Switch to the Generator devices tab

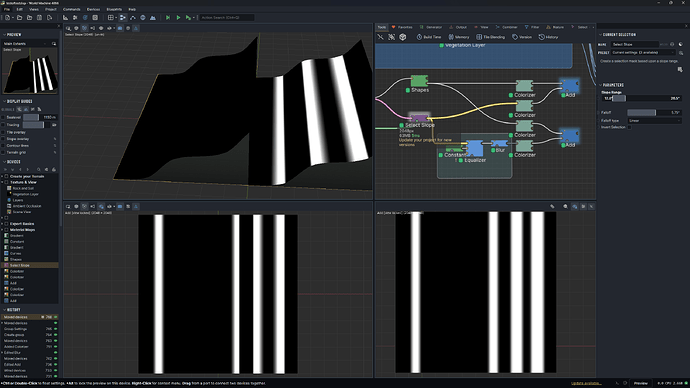[431, 27]
